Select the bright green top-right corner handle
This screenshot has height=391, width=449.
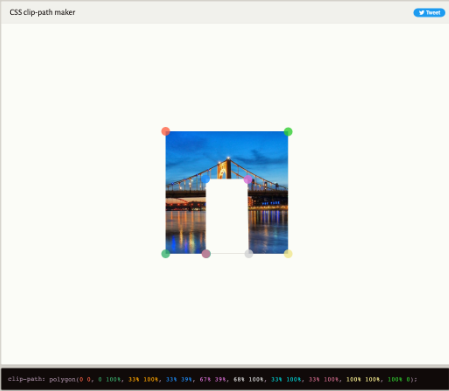(288, 132)
